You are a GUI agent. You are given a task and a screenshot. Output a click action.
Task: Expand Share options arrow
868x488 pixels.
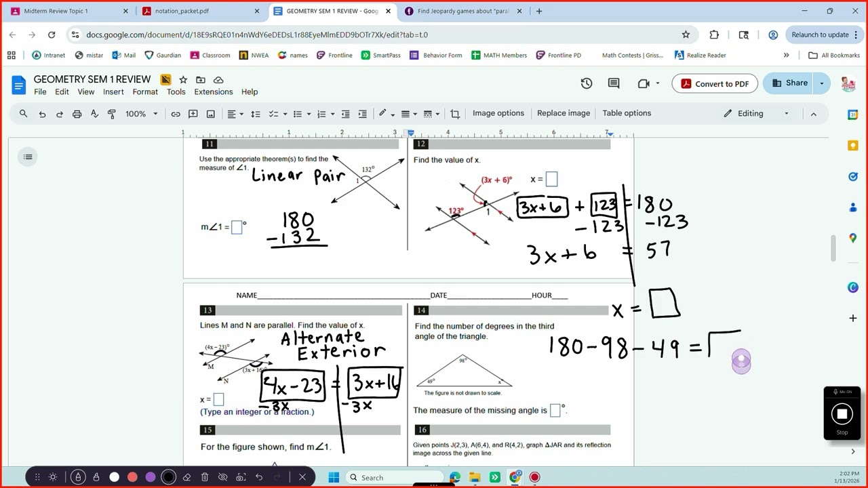(821, 83)
